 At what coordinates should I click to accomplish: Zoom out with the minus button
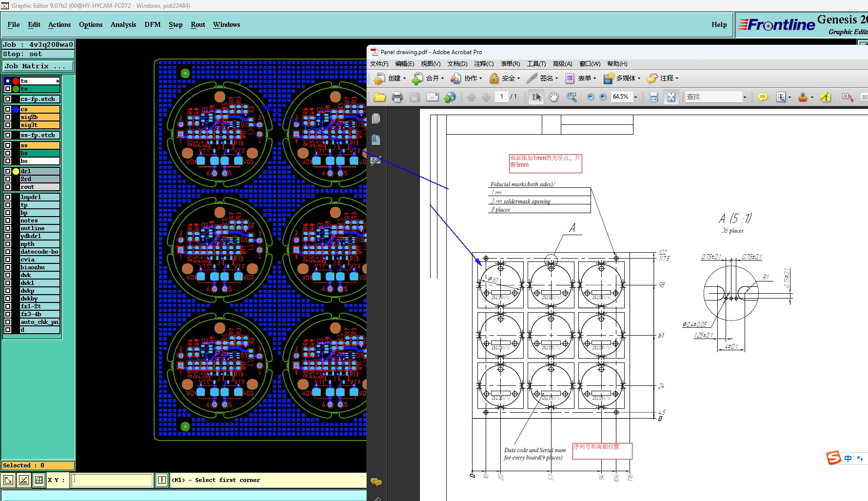[x=591, y=97]
